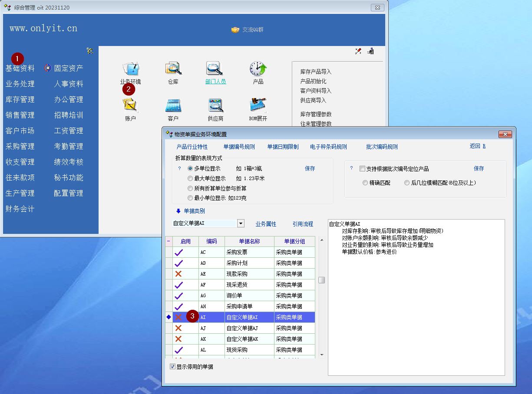Open 销售管理 in the left menu
The height and width of the screenshot is (394, 532).
click(20, 115)
